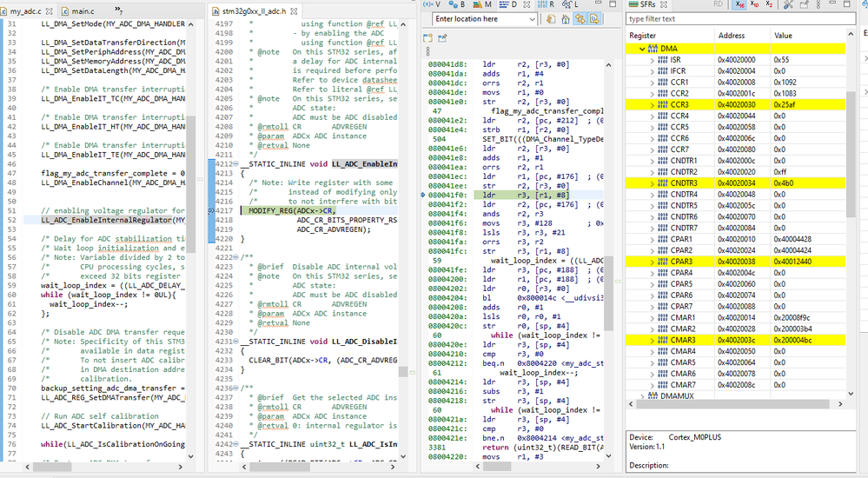Open the Enter location here dropdown arrow
This screenshot has height=478, width=868.
(x=532, y=19)
